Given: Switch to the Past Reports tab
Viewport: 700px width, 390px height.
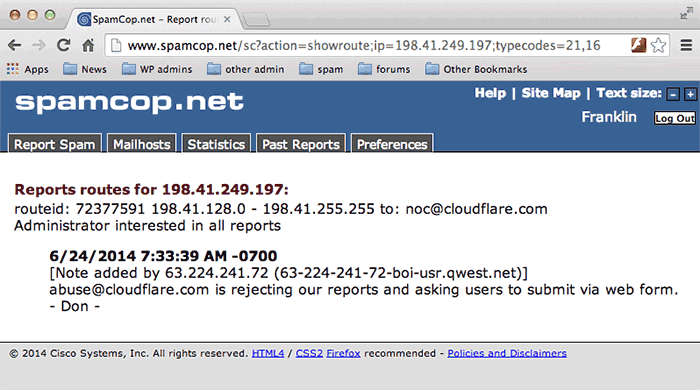Looking at the screenshot, I should pyautogui.click(x=301, y=144).
